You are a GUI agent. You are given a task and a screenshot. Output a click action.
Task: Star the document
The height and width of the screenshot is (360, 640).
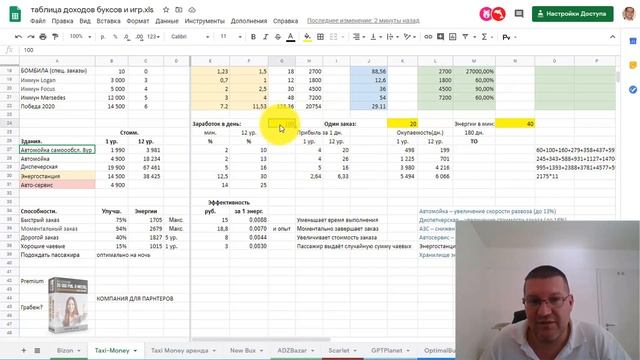click(166, 9)
